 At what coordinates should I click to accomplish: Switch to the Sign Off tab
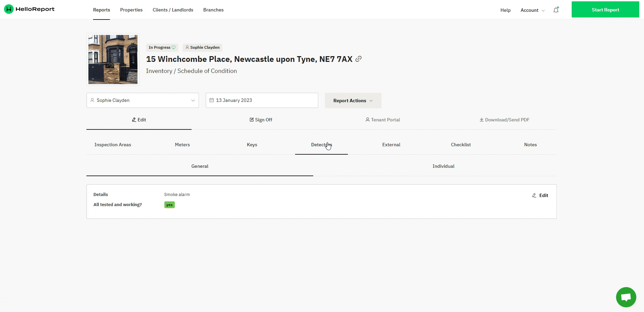[261, 120]
